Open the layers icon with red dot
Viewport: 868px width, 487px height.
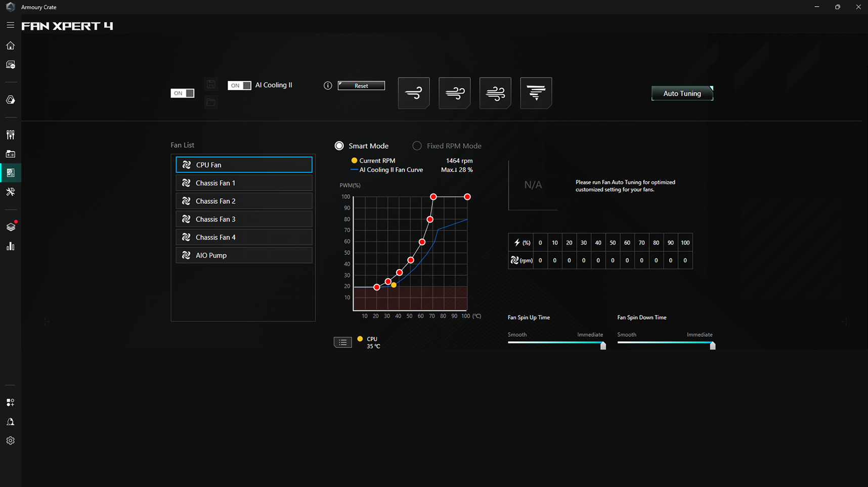[x=11, y=227]
